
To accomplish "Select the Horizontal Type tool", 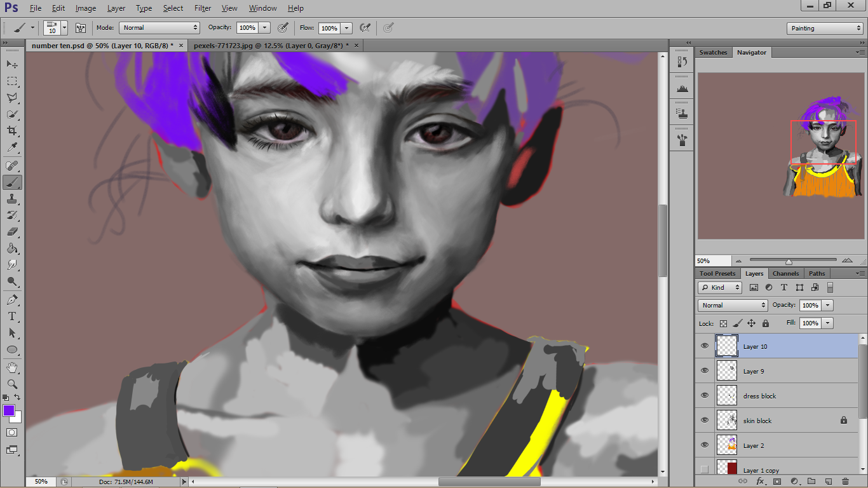I will (x=12, y=316).
